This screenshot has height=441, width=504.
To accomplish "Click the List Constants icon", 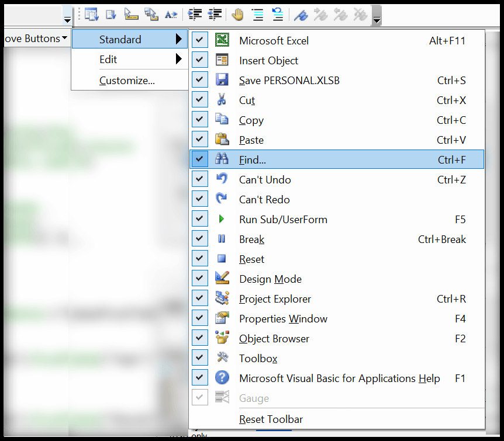I will 112,14.
